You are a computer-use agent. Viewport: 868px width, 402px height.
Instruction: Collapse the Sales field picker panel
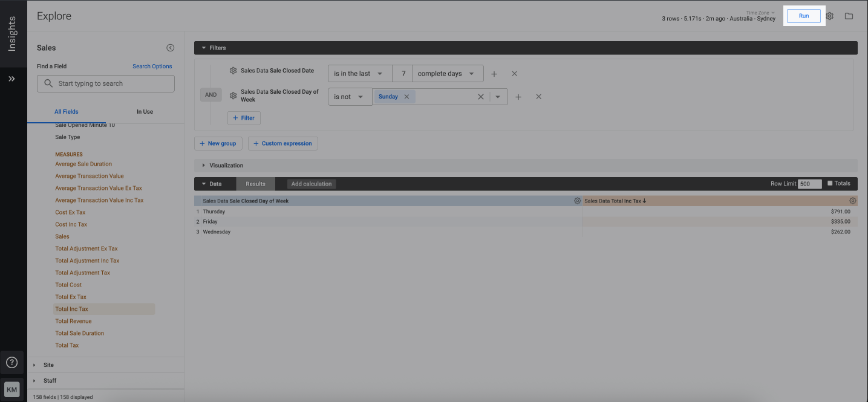click(171, 48)
